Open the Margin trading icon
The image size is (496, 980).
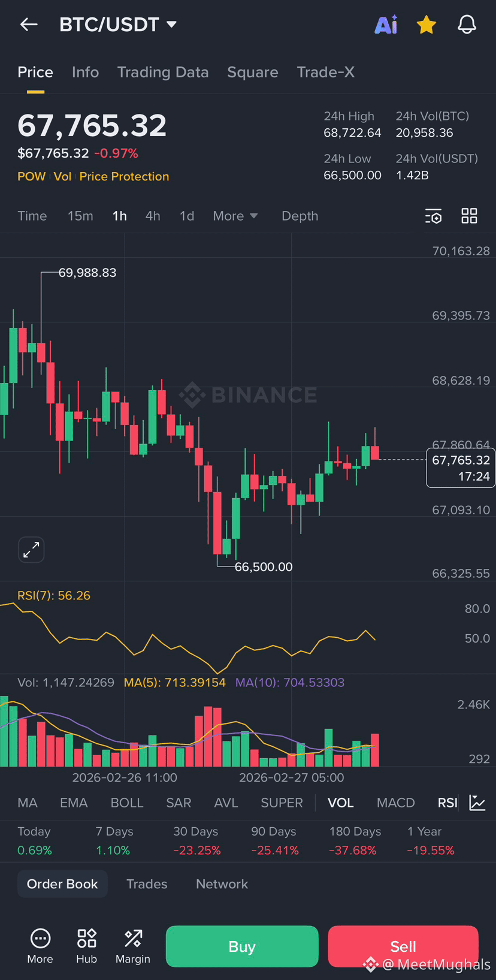click(133, 946)
